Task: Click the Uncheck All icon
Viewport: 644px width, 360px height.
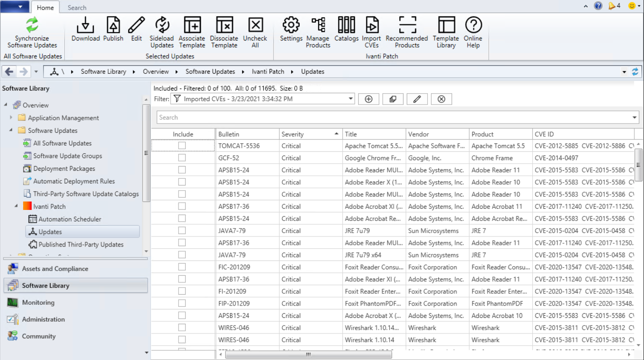Action: click(255, 25)
